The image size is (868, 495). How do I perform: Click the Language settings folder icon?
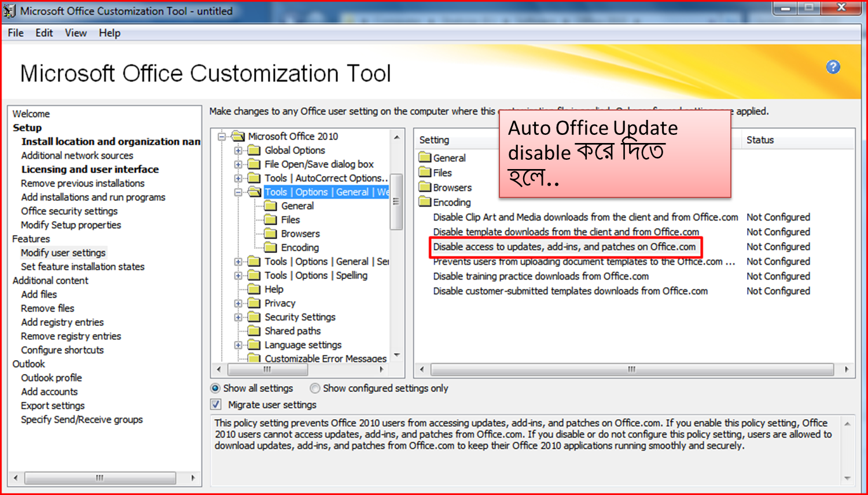coord(254,345)
